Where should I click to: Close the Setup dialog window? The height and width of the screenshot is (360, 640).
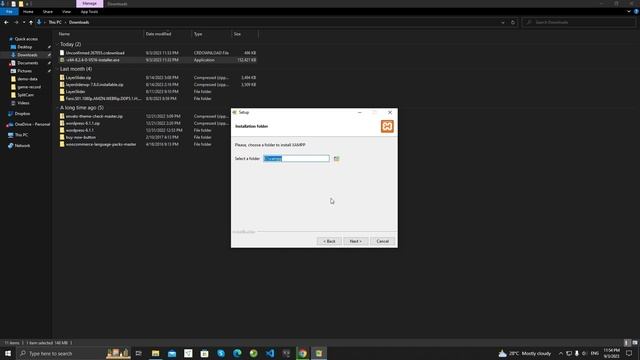click(390, 112)
